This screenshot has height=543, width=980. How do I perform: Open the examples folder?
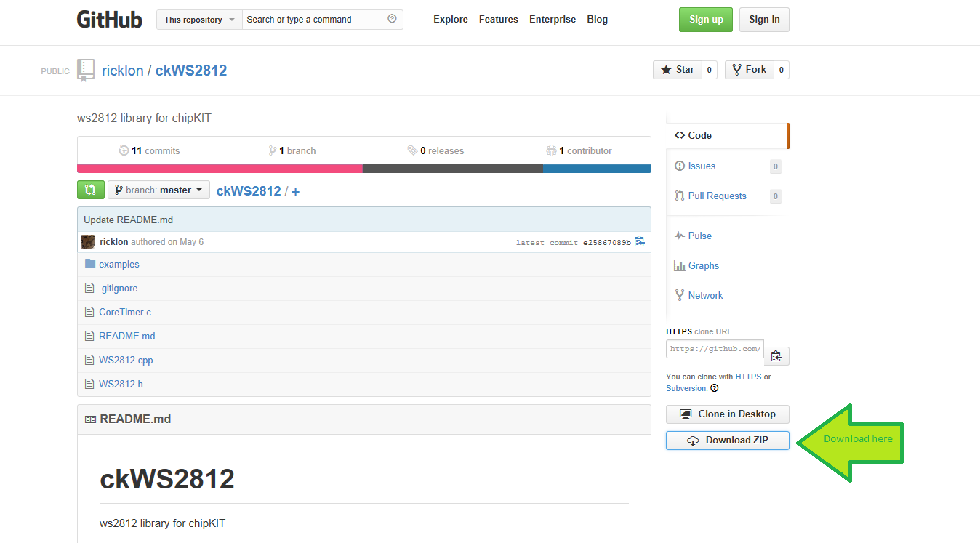click(119, 265)
